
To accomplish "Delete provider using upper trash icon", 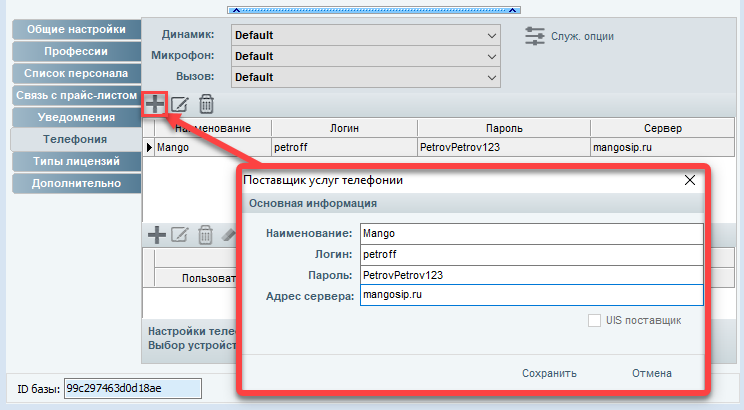I will 206,104.
